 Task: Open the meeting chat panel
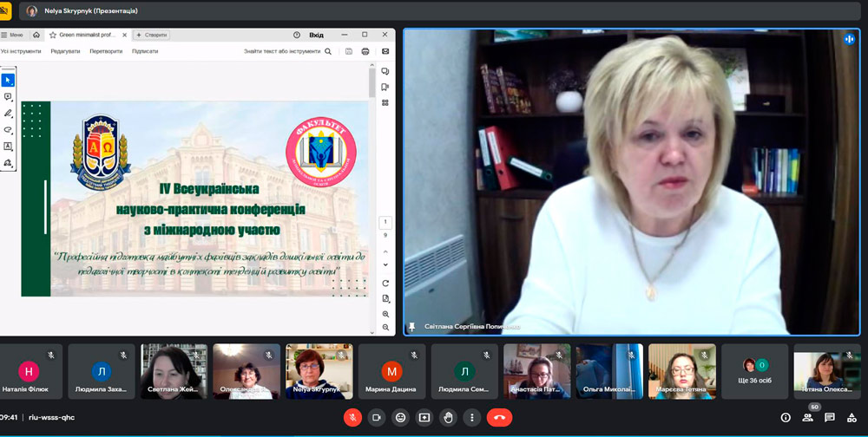pos(830,417)
